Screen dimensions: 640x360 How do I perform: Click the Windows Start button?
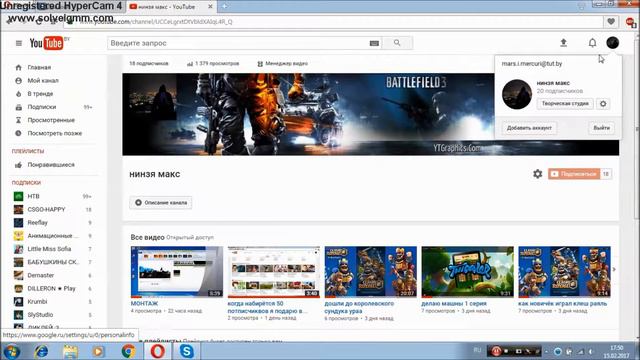click(x=11, y=351)
